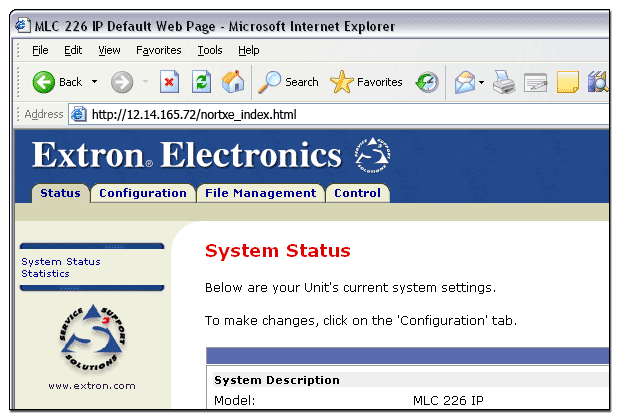
Task: Expand the Back button history dropdown
Action: click(x=95, y=82)
